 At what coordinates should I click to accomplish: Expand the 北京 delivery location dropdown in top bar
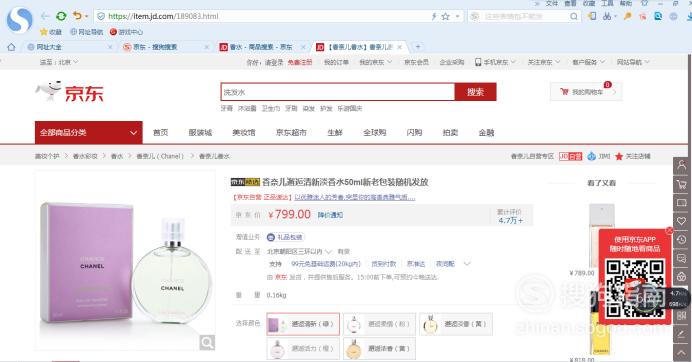point(59,62)
